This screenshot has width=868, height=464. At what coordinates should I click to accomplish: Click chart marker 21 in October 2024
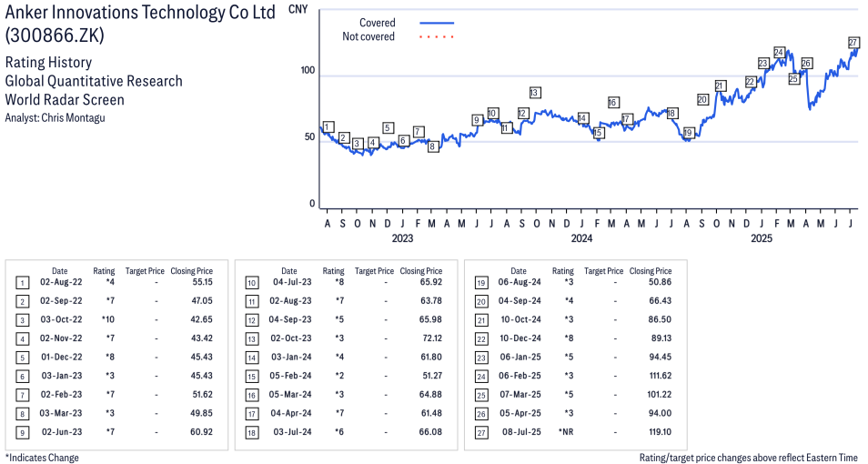click(x=720, y=86)
